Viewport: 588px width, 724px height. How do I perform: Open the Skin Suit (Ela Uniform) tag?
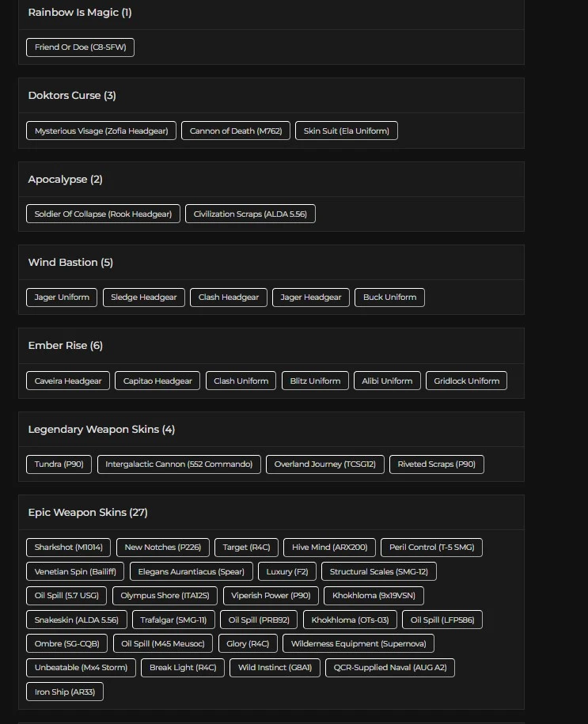[x=347, y=131]
